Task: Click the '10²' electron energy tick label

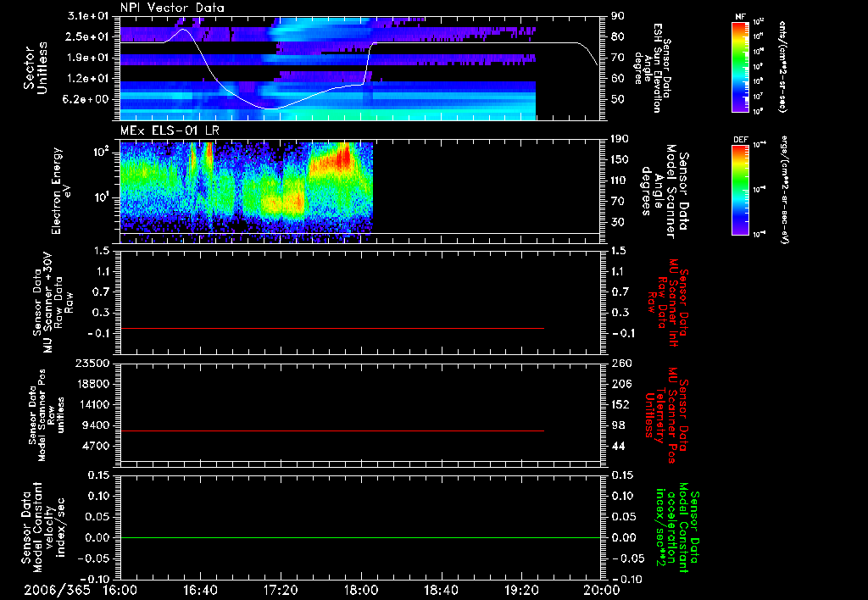Action: click(x=101, y=152)
